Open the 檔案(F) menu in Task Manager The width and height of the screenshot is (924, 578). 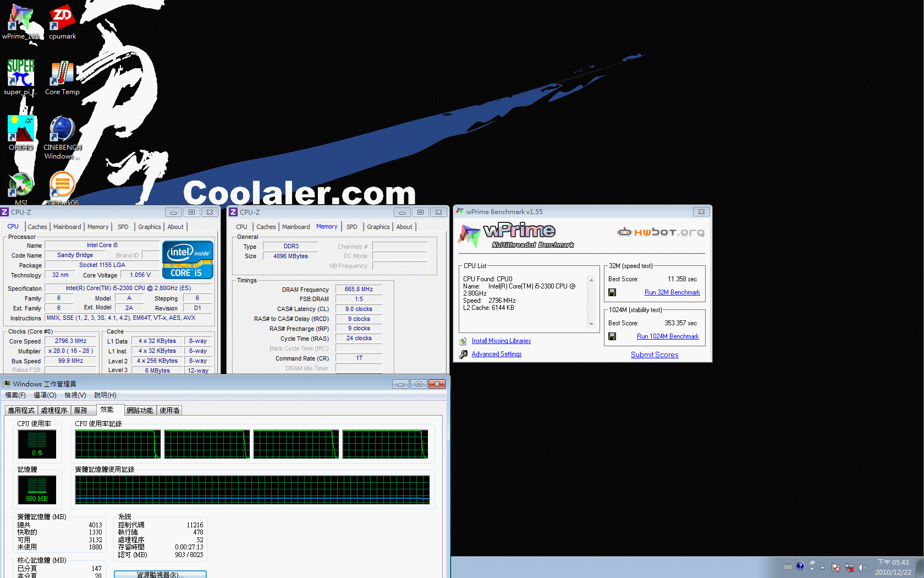pyautogui.click(x=15, y=395)
